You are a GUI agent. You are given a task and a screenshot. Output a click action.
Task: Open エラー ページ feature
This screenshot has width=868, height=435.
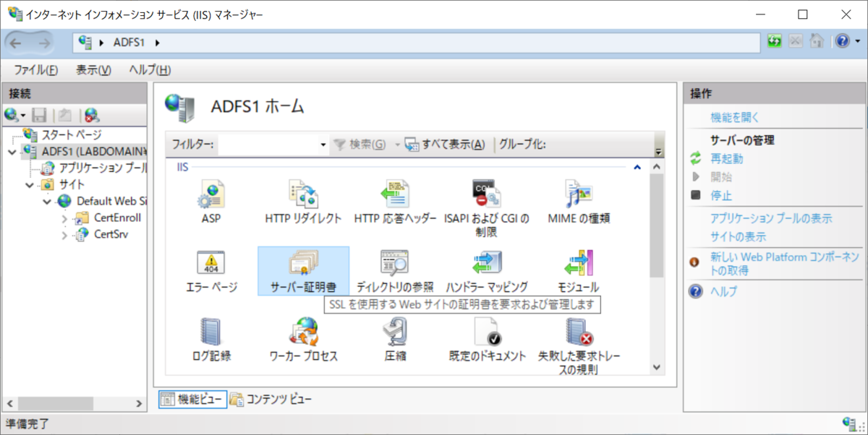[x=211, y=271]
